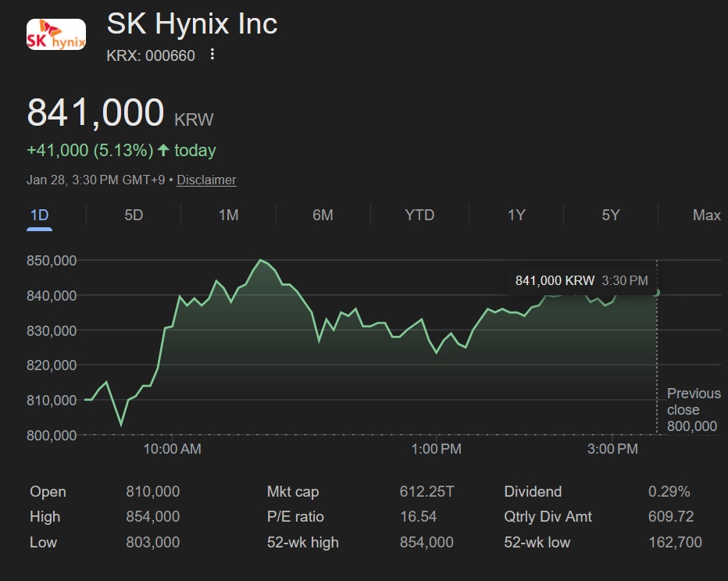Click the 52-wk low value 162,700
This screenshot has width=728, height=581.
tap(675, 542)
